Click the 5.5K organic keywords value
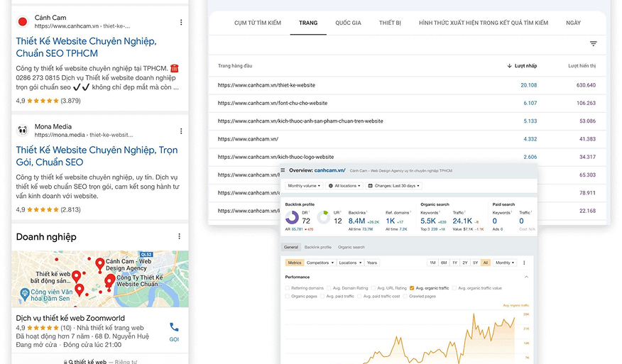 tap(428, 221)
